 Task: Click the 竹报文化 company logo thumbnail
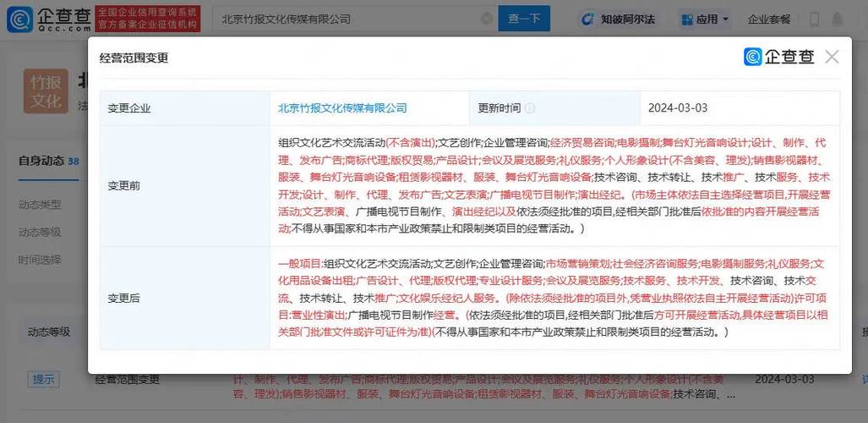click(46, 91)
